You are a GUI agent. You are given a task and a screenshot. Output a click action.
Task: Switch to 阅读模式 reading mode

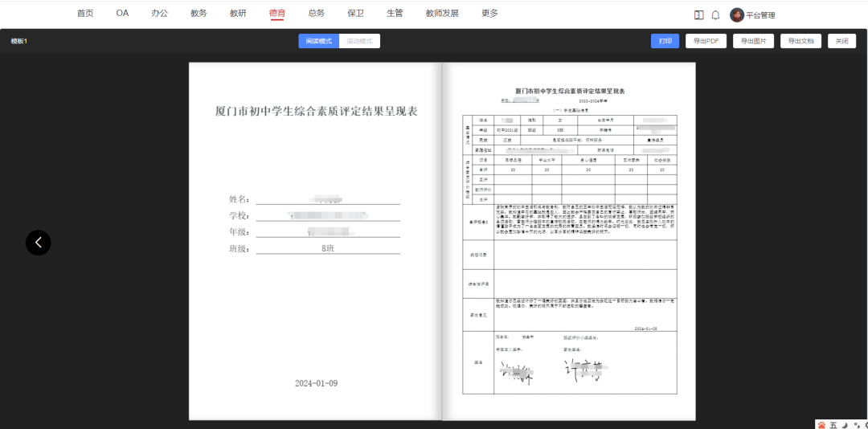click(318, 41)
